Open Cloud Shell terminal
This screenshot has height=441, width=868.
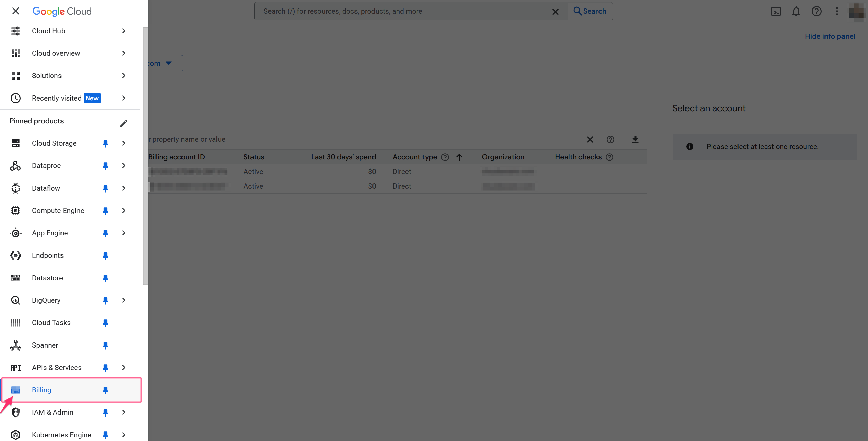(776, 11)
